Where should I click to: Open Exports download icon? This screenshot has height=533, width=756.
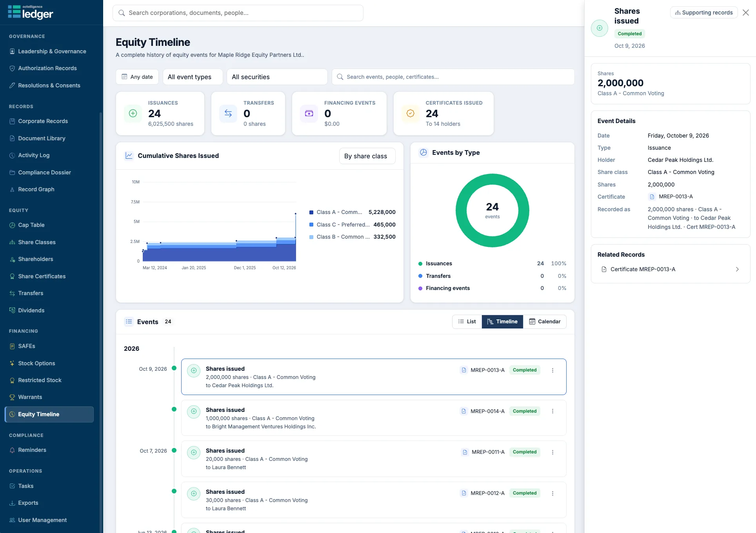[x=12, y=503]
